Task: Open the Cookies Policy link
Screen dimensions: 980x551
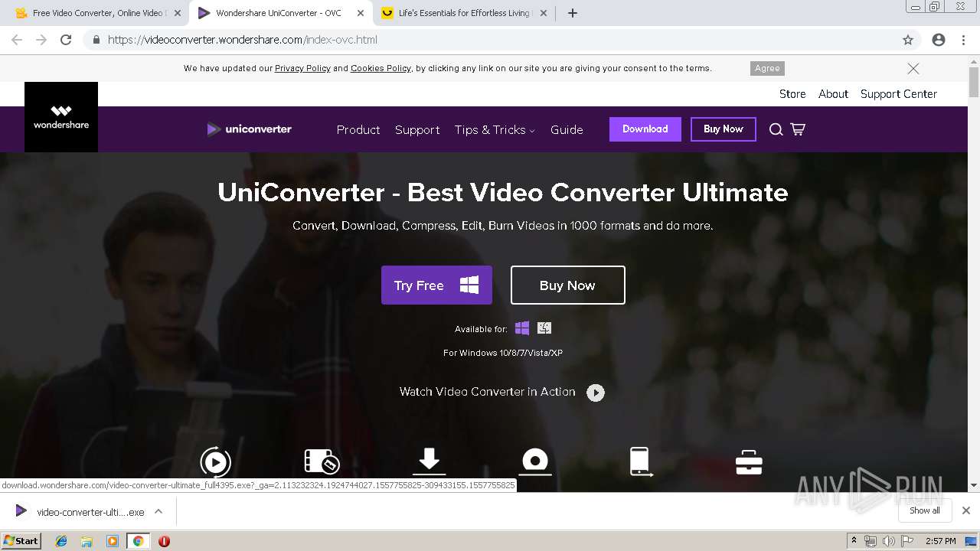Action: (x=381, y=68)
